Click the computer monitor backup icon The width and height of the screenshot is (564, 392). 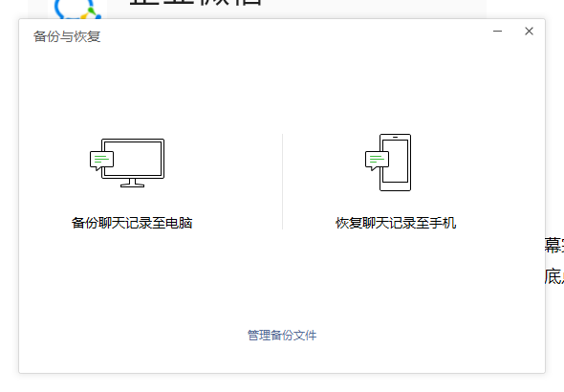pyautogui.click(x=127, y=163)
